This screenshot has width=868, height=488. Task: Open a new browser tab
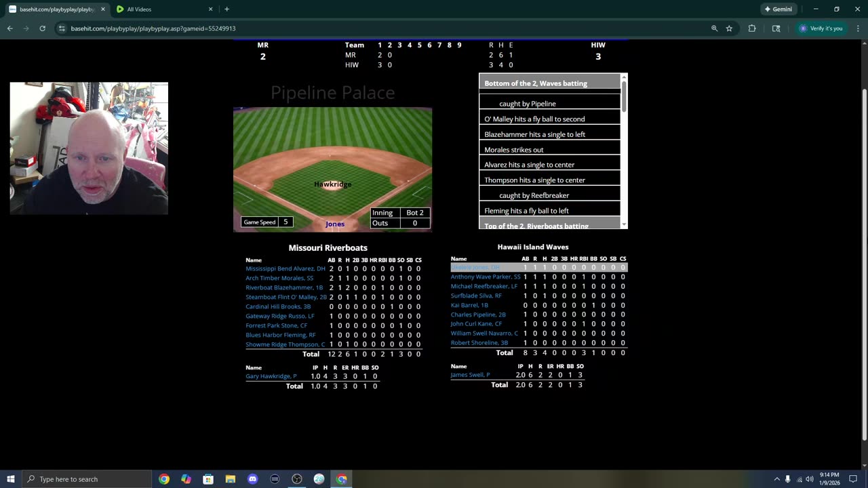[226, 9]
